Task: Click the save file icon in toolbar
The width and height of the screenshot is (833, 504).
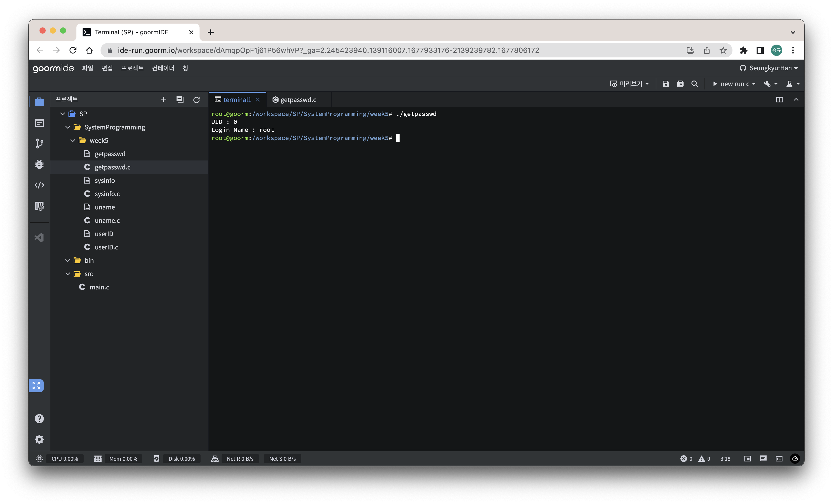Action: coord(666,84)
